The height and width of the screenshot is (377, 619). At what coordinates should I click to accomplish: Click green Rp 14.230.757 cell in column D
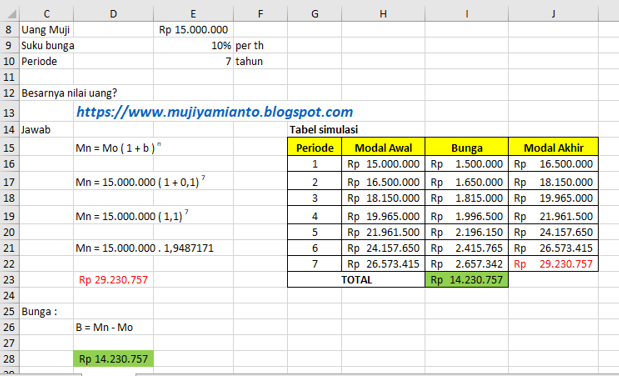(113, 359)
